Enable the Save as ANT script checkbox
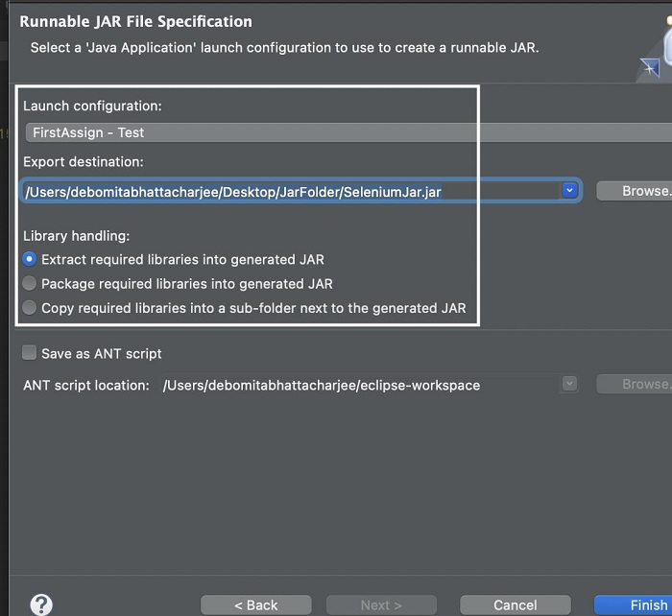This screenshot has width=672, height=616. click(30, 353)
